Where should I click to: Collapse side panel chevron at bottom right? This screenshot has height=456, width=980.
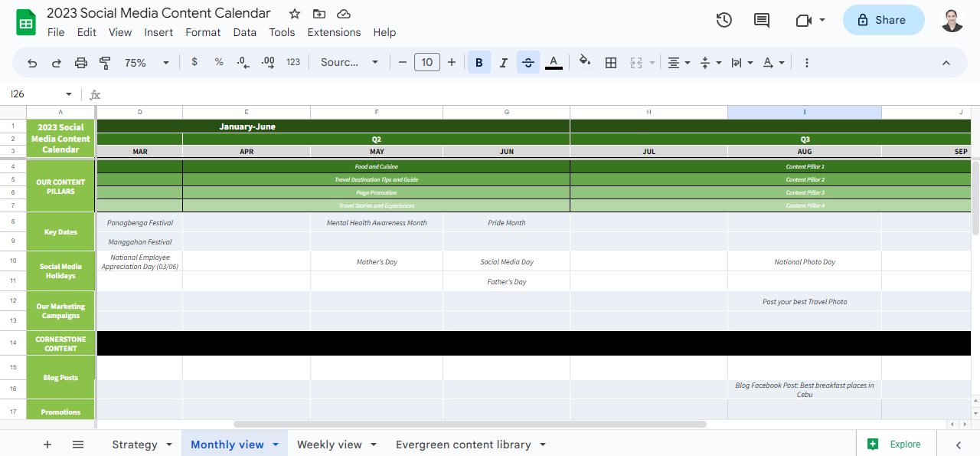coord(959,445)
